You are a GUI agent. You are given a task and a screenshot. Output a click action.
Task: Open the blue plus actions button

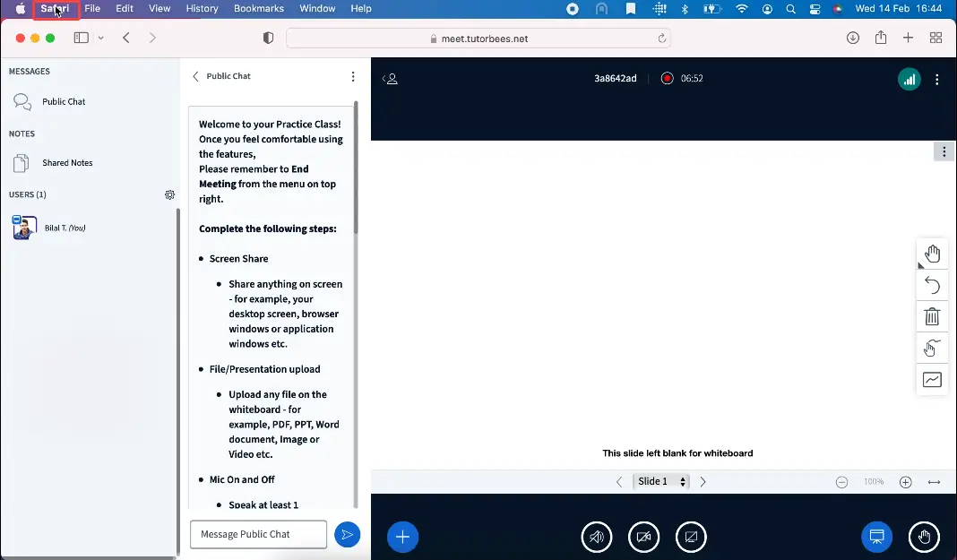click(x=402, y=537)
